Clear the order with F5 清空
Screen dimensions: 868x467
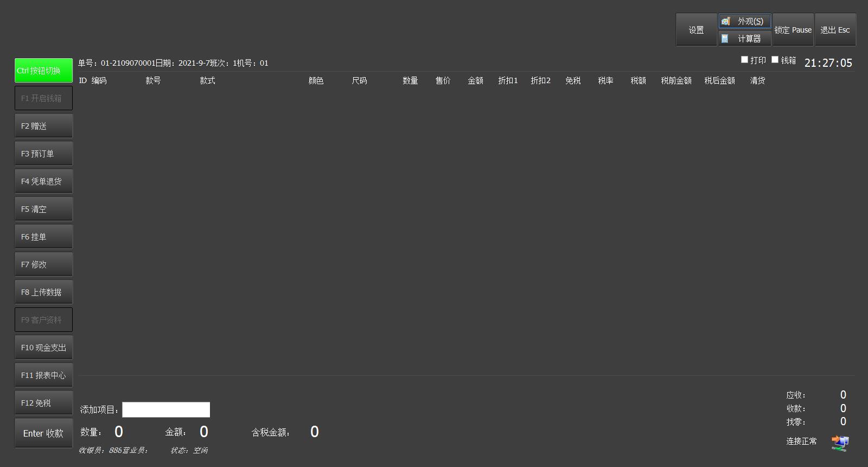pos(43,209)
